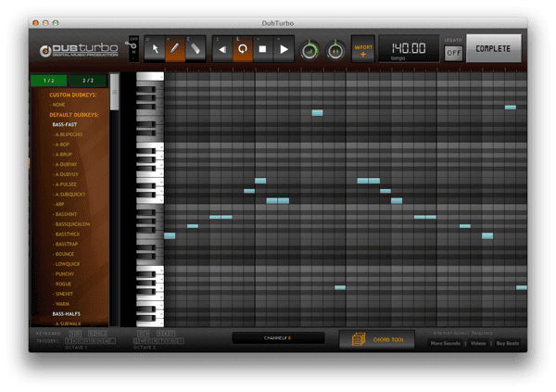The height and width of the screenshot is (392, 556).
Task: Select NONE under Custom Dubkeys
Action: tap(58, 105)
